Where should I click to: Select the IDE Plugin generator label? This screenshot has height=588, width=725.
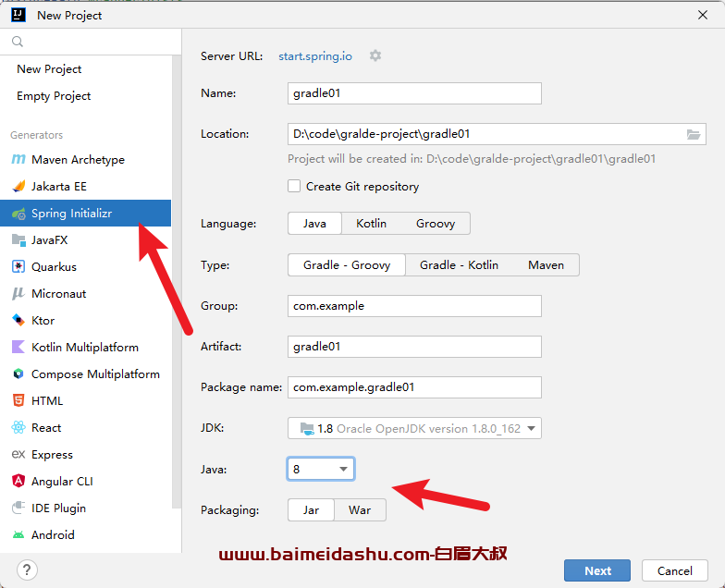[59, 508]
